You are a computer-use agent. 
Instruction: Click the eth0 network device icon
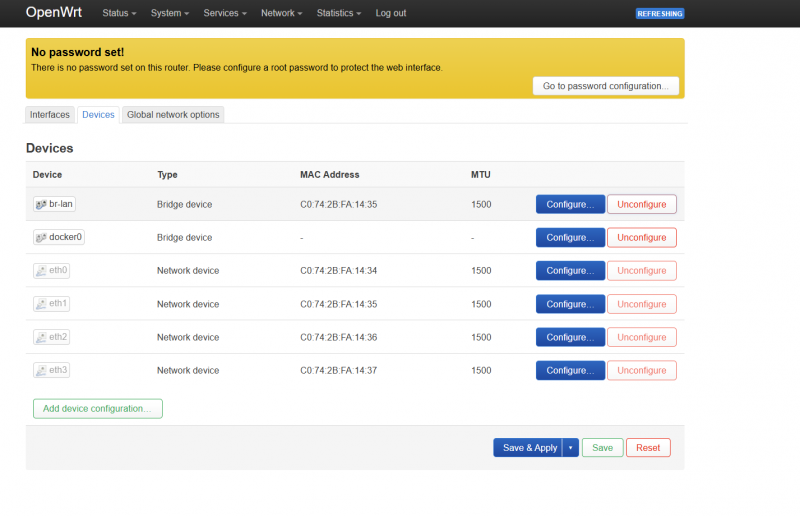point(41,270)
